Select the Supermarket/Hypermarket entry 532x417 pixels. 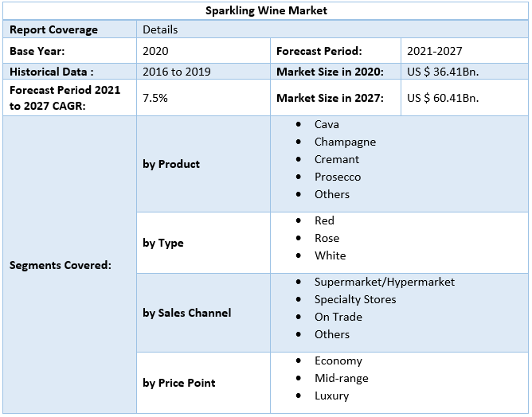(384, 282)
